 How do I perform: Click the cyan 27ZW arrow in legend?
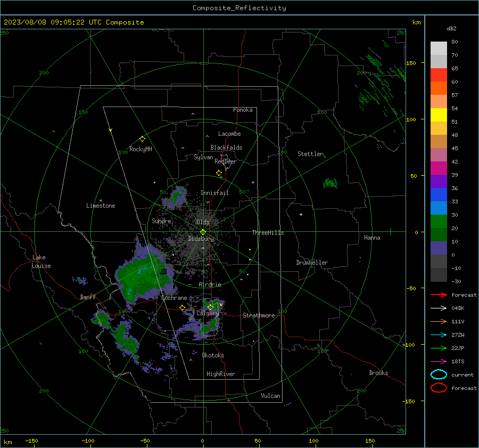point(439,335)
